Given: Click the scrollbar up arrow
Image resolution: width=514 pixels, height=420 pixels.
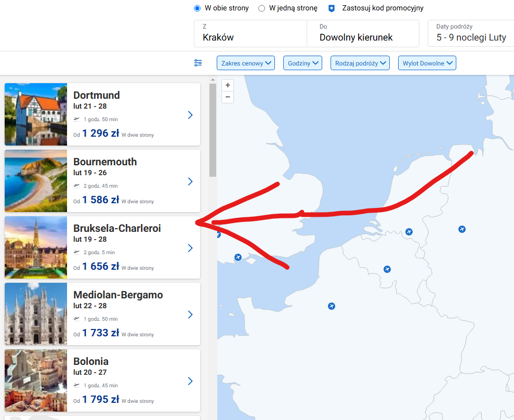Looking at the screenshot, I should (213, 80).
